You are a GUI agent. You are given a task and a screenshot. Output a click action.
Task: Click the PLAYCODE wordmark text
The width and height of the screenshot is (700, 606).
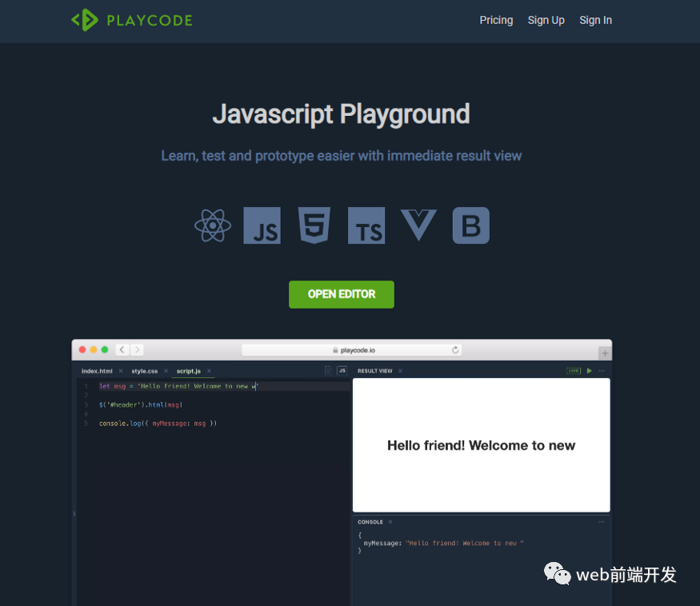(x=150, y=21)
